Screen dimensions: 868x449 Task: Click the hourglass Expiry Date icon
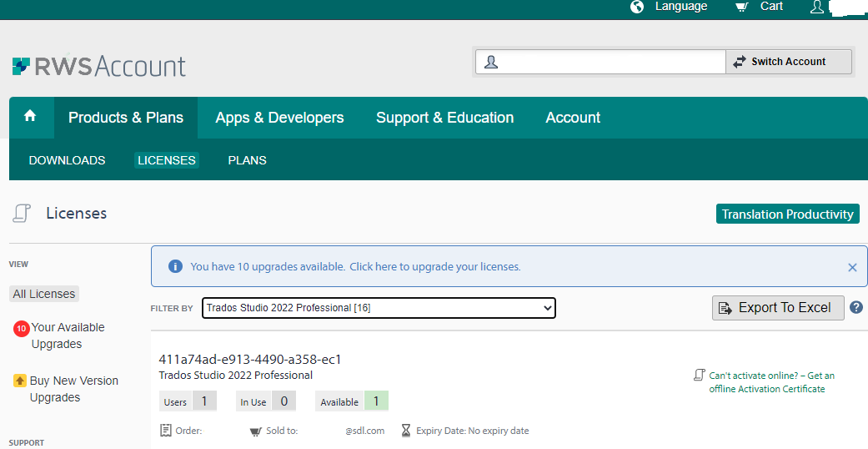(406, 431)
